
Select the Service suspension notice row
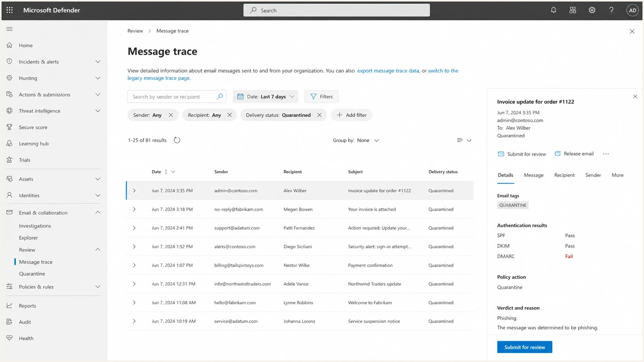point(300,321)
